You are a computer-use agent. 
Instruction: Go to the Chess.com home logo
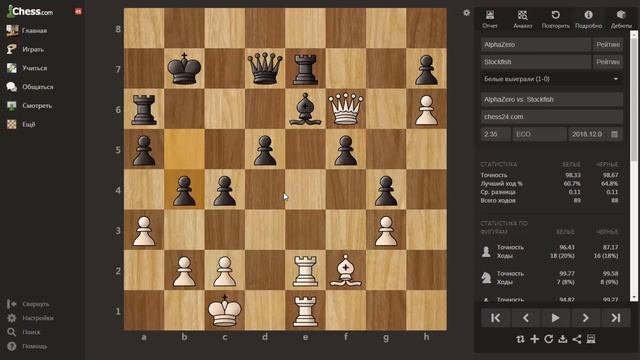click(30, 11)
